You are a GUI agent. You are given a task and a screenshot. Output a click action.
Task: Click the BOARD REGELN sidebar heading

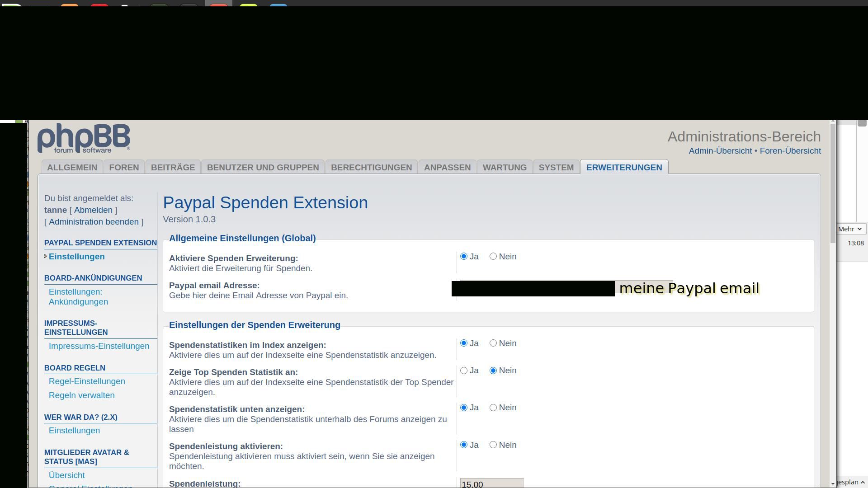click(x=75, y=368)
